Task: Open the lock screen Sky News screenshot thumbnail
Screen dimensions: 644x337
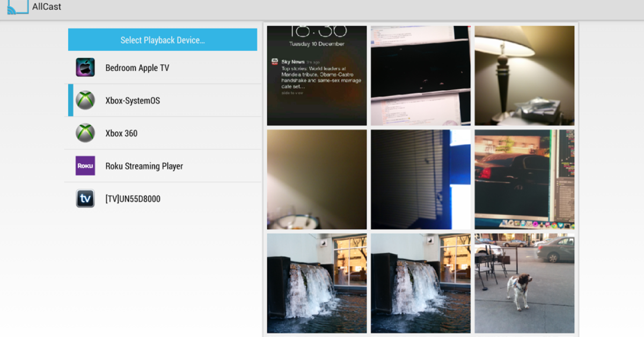Action: click(317, 76)
